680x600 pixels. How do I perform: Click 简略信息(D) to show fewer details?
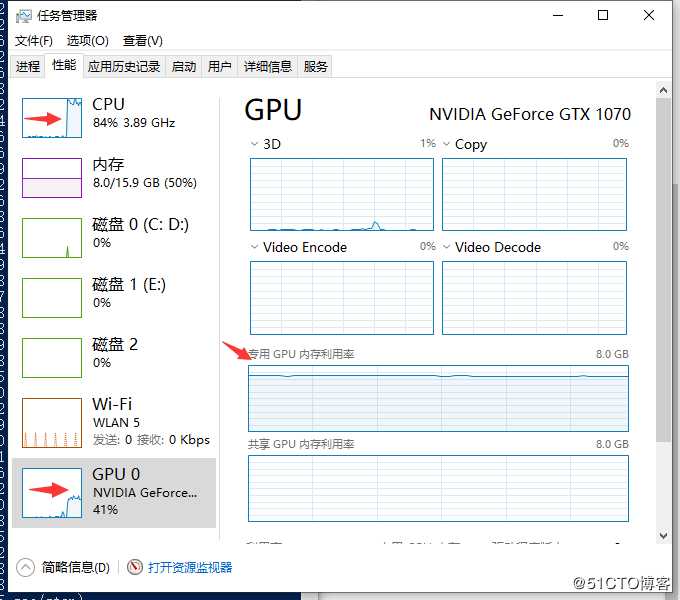click(76, 567)
